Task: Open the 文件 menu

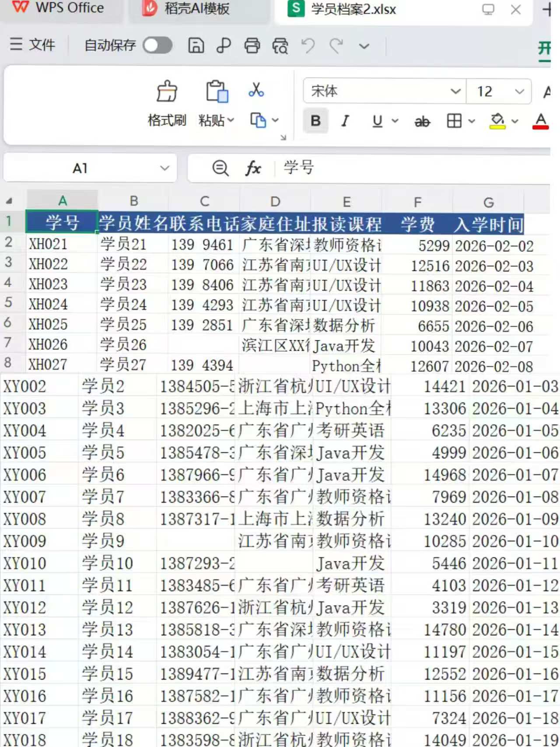Action: 32,45
